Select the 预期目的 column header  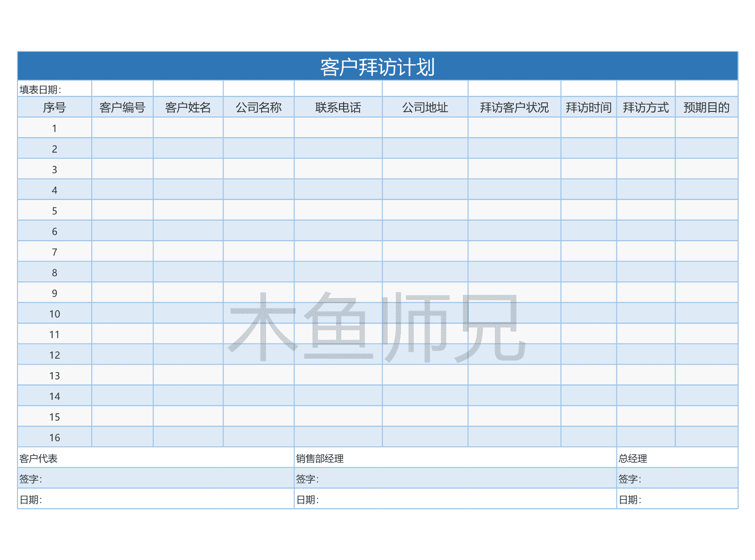point(706,107)
